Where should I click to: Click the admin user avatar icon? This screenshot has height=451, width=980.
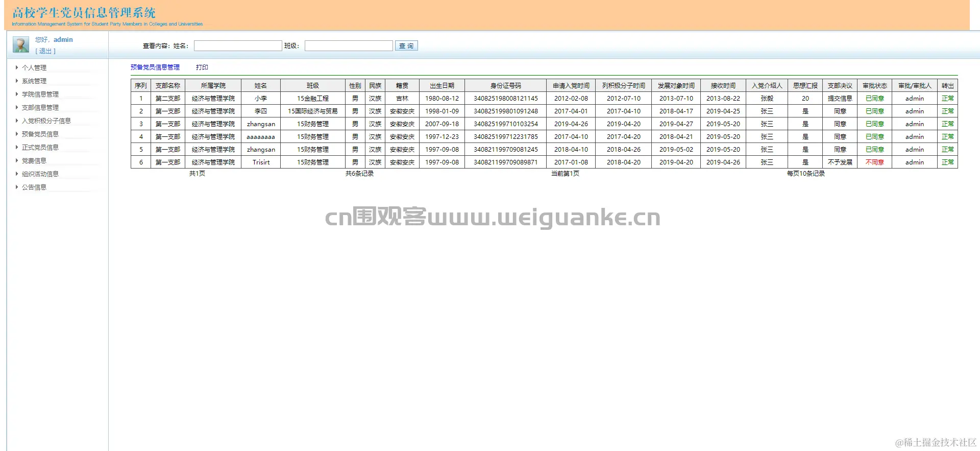coord(21,44)
